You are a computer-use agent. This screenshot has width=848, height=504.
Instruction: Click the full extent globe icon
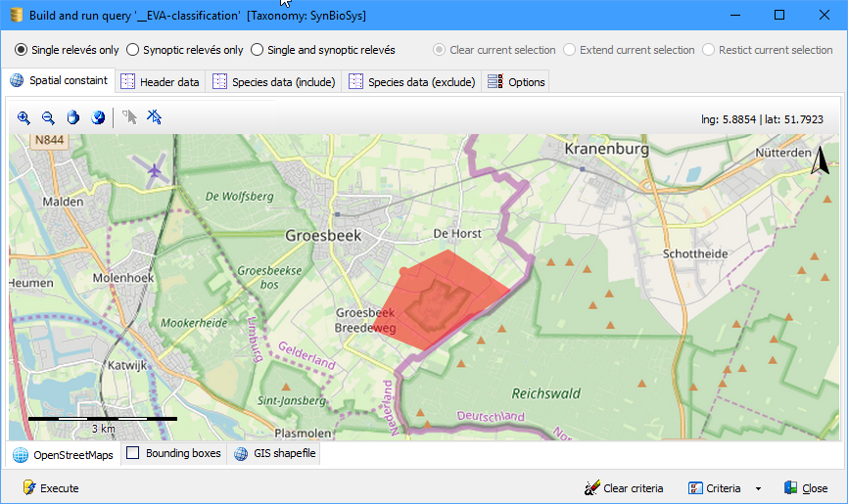(x=98, y=117)
